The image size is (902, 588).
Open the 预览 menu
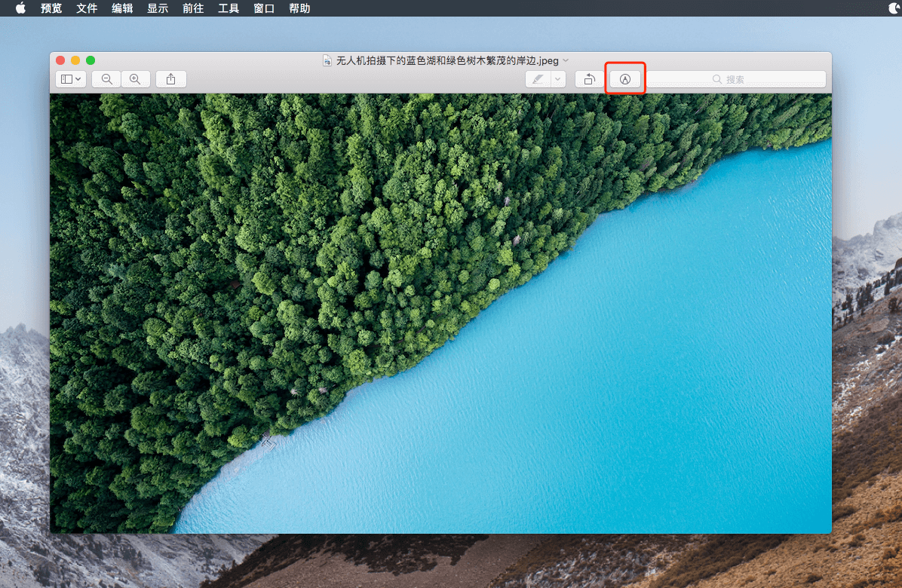(51, 8)
